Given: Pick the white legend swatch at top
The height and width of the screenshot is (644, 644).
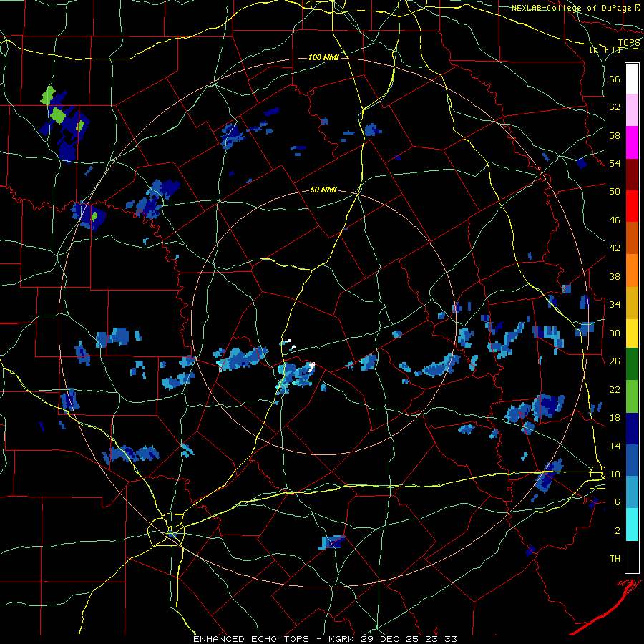Looking at the screenshot, I should [632, 79].
